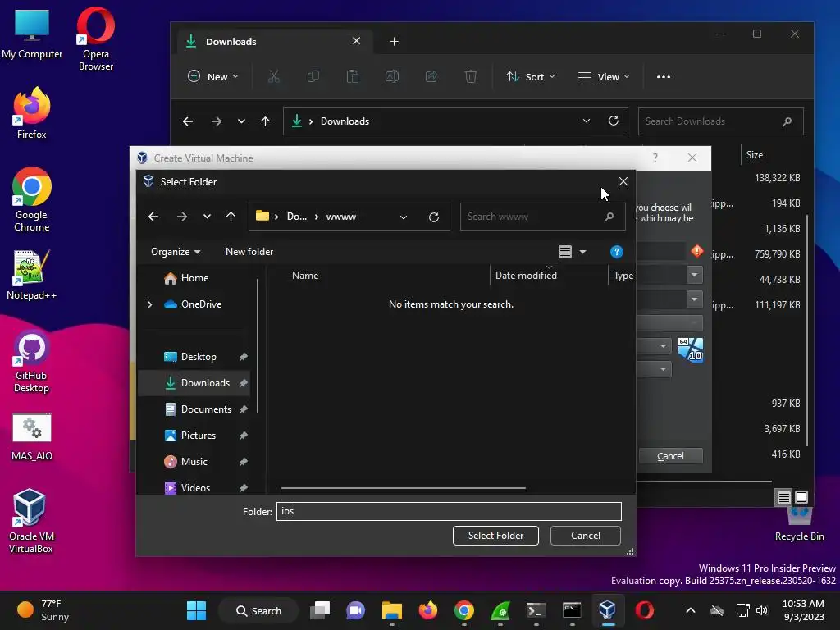Refresh the wwww folder listing

click(x=434, y=217)
